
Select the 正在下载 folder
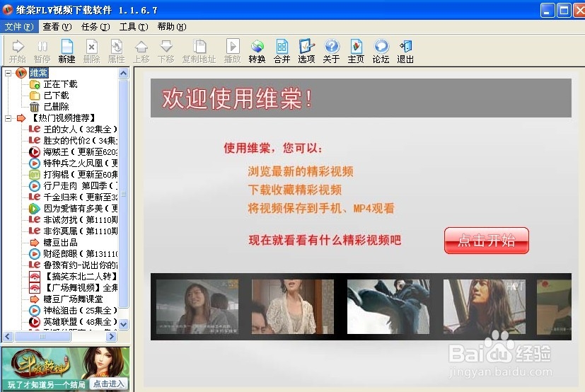pyautogui.click(x=60, y=84)
